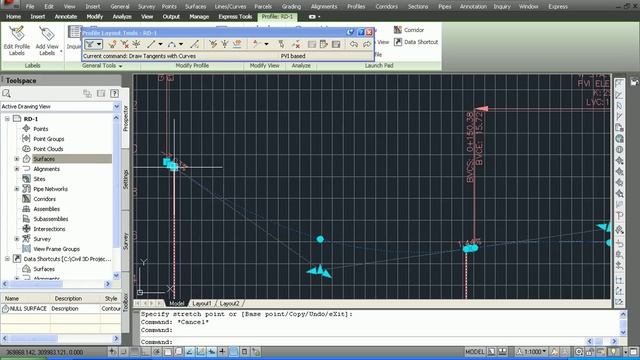
Task: Click NULL SURFACE row in list
Action: [60, 309]
